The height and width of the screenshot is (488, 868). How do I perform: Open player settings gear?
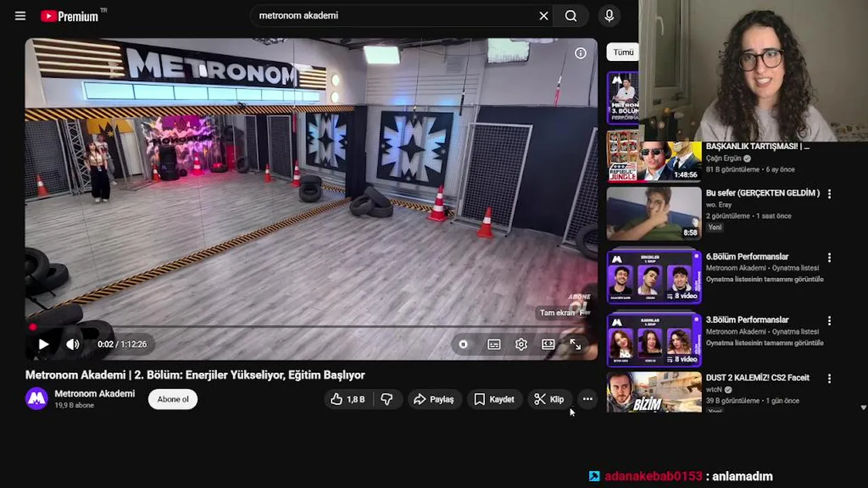[x=521, y=344]
